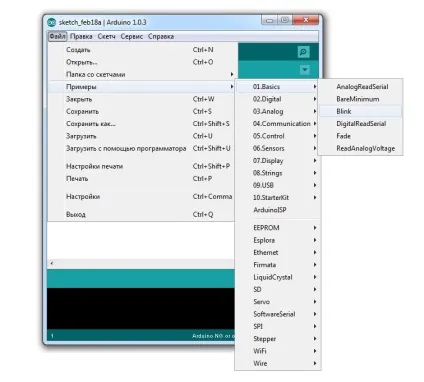The image size is (424, 382).
Task: Expand Stepper library examples
Action: click(277, 339)
